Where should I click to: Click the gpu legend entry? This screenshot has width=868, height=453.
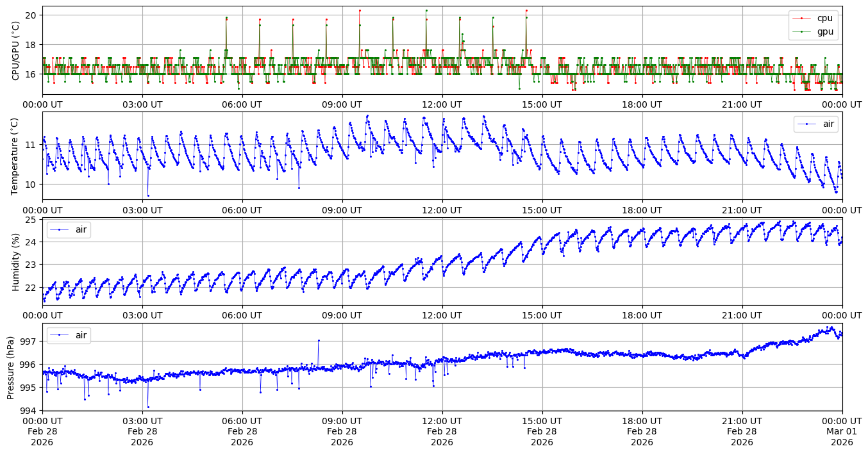click(x=824, y=31)
